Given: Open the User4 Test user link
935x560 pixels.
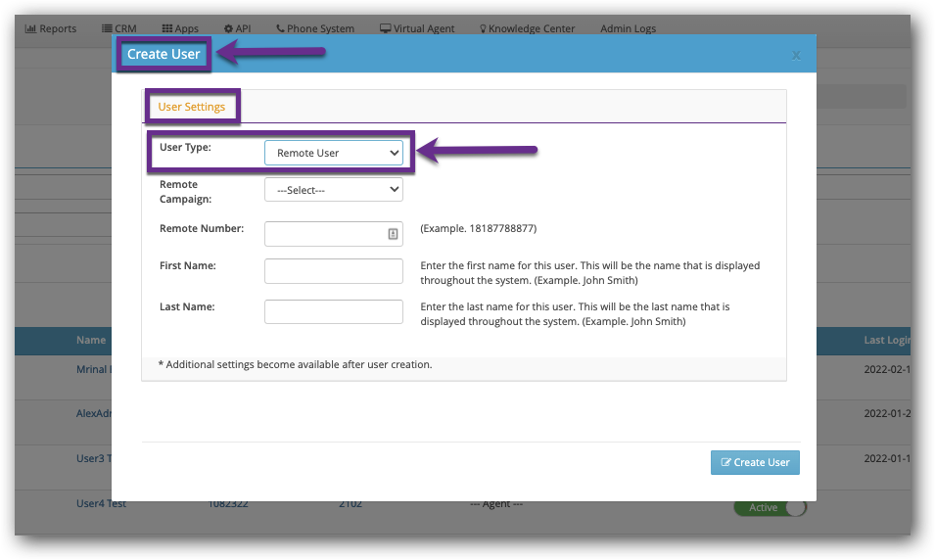Looking at the screenshot, I should 101,504.
